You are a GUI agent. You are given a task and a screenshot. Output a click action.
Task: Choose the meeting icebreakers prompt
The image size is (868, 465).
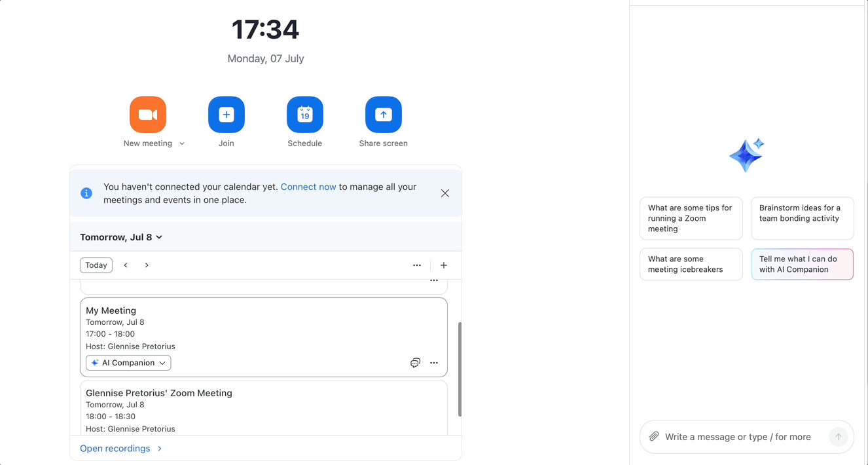(x=691, y=264)
